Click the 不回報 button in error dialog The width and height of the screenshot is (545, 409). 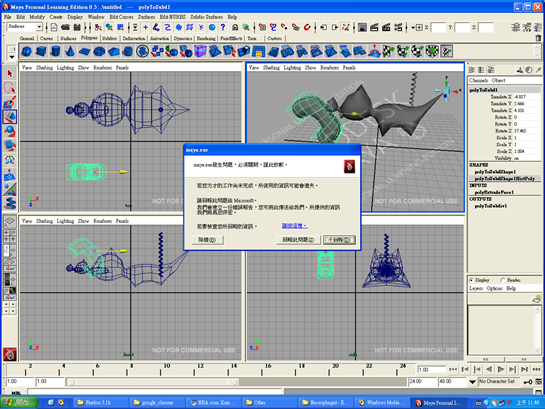(340, 240)
